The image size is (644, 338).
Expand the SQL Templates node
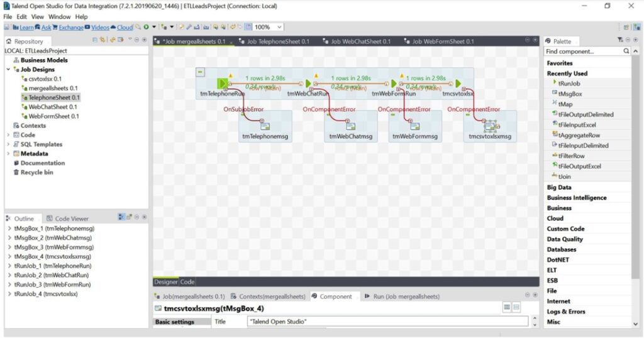click(8, 144)
